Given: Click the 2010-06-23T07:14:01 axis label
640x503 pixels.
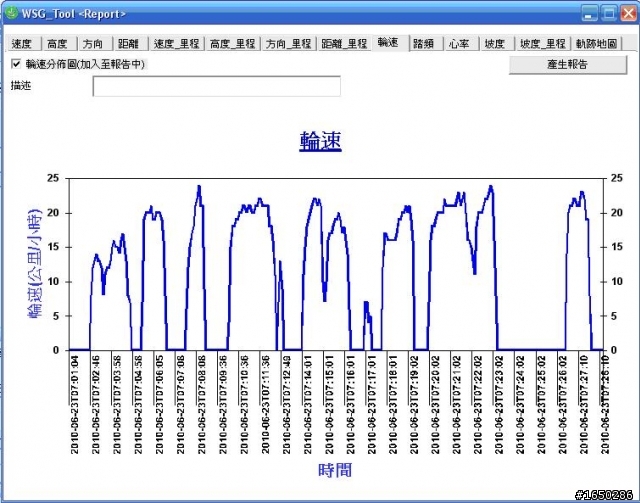Looking at the screenshot, I should (308, 404).
